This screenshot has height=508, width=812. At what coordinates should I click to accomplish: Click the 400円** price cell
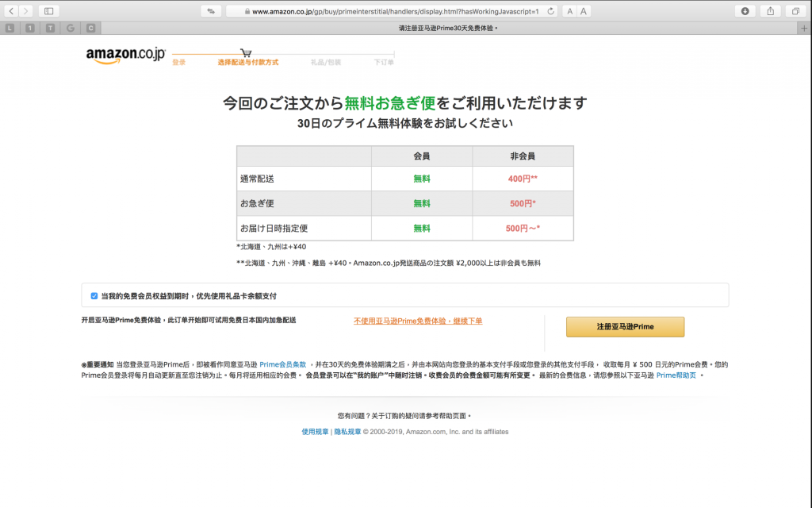pyautogui.click(x=523, y=179)
